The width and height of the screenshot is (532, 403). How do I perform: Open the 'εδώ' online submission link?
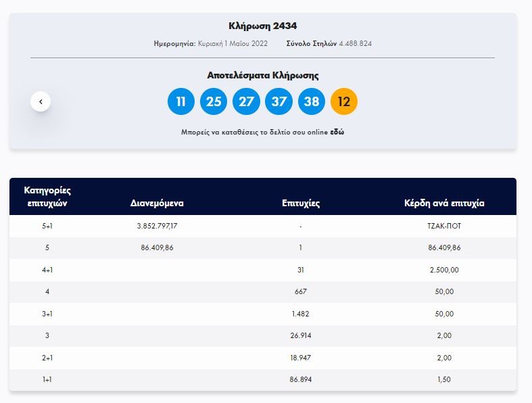pos(337,132)
